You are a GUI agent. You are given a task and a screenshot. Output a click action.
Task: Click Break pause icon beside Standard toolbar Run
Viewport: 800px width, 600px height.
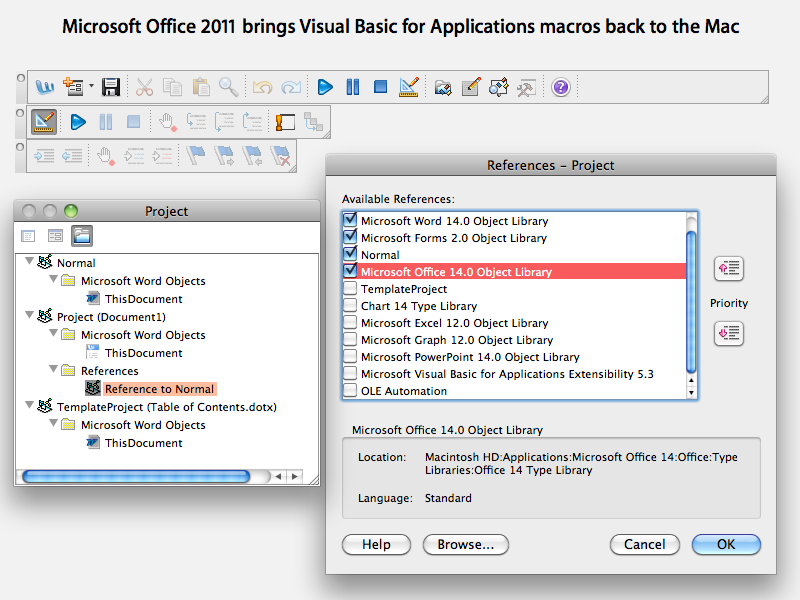(x=353, y=87)
